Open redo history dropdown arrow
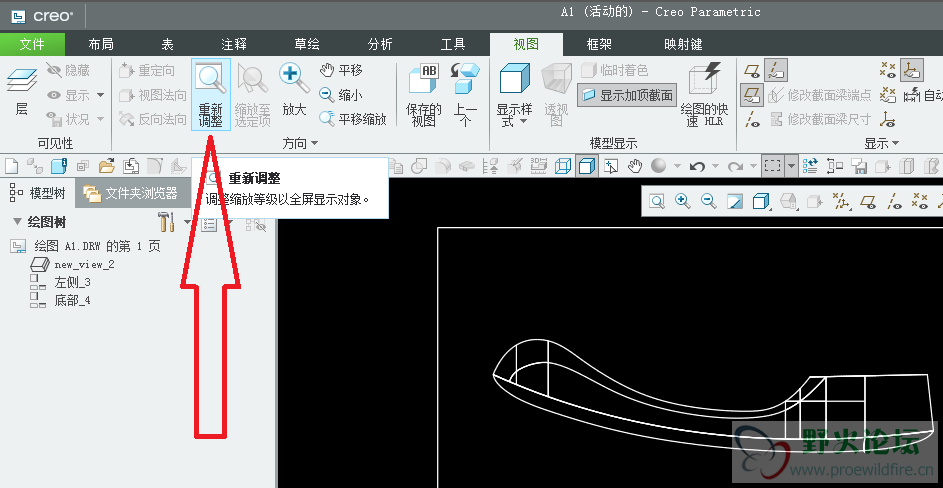 coord(753,166)
